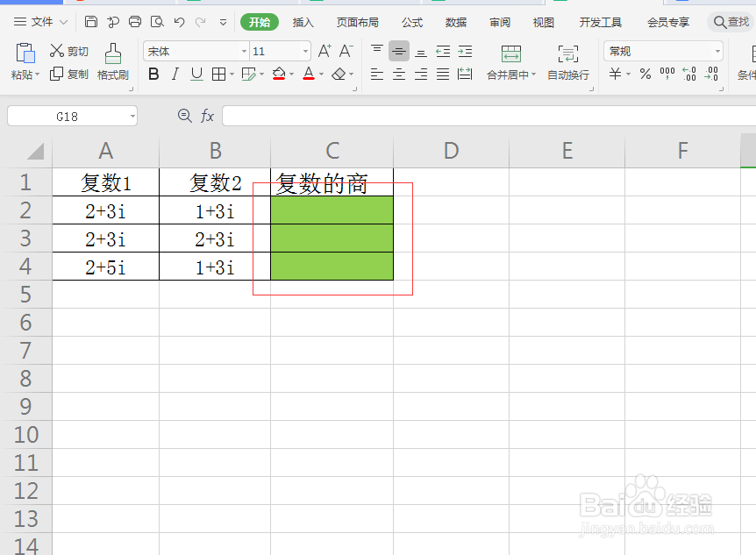Click distributed alignment icon
756x555 pixels.
tap(466, 75)
